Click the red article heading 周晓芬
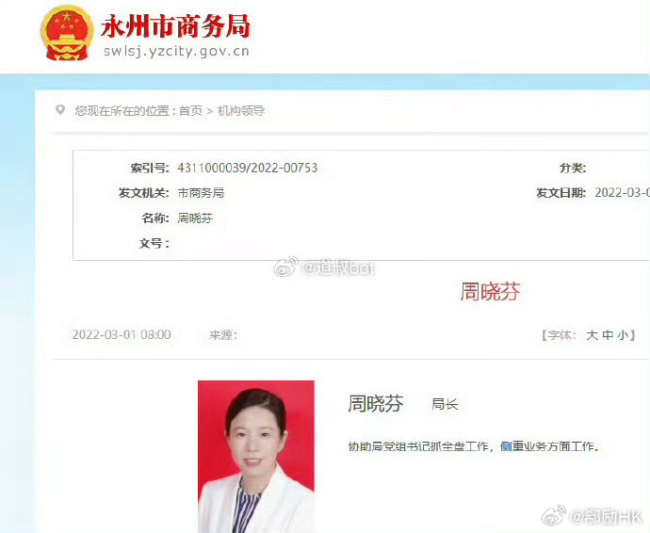 click(490, 291)
